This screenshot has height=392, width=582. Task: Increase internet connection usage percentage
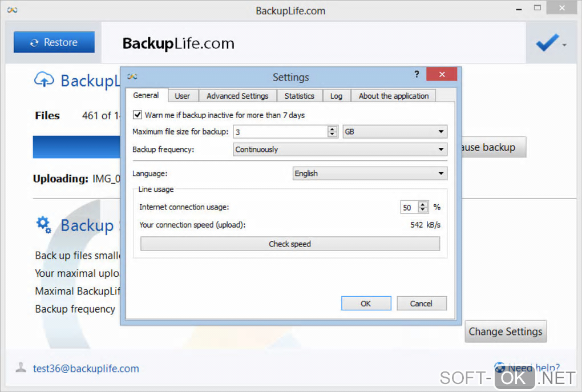[x=423, y=204]
